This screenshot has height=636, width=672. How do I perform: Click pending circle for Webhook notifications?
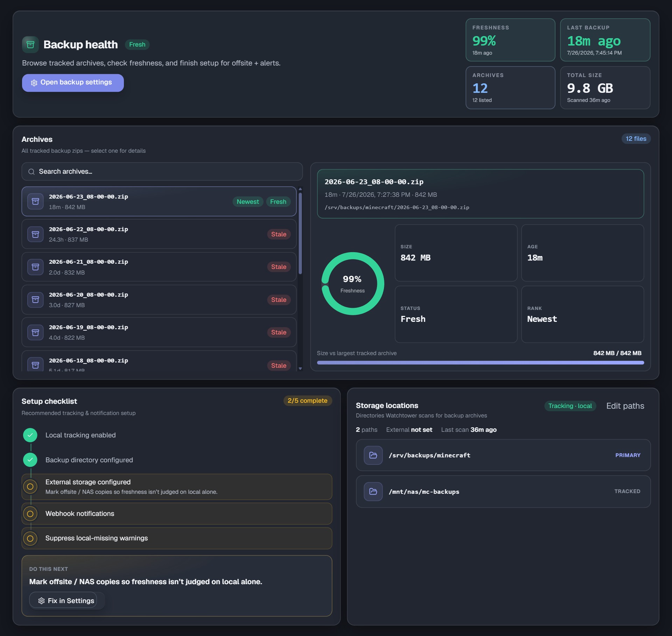[x=30, y=513]
